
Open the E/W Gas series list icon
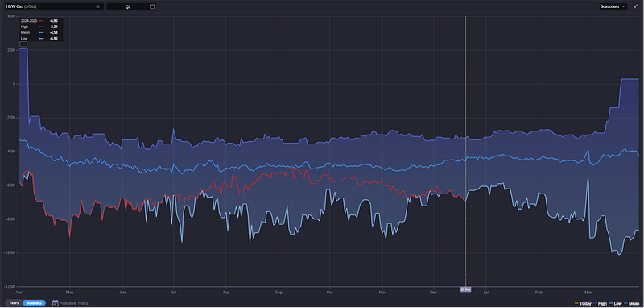click(x=97, y=6)
